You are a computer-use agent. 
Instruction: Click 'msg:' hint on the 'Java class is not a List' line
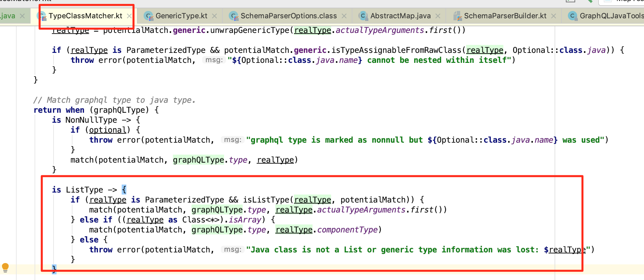(232, 249)
